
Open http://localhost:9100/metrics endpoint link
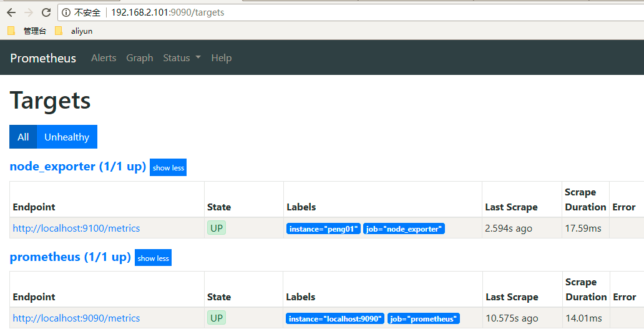click(76, 228)
